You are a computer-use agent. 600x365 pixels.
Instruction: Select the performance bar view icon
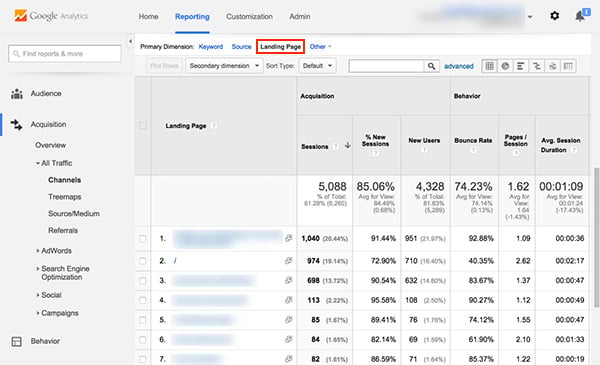(520, 66)
